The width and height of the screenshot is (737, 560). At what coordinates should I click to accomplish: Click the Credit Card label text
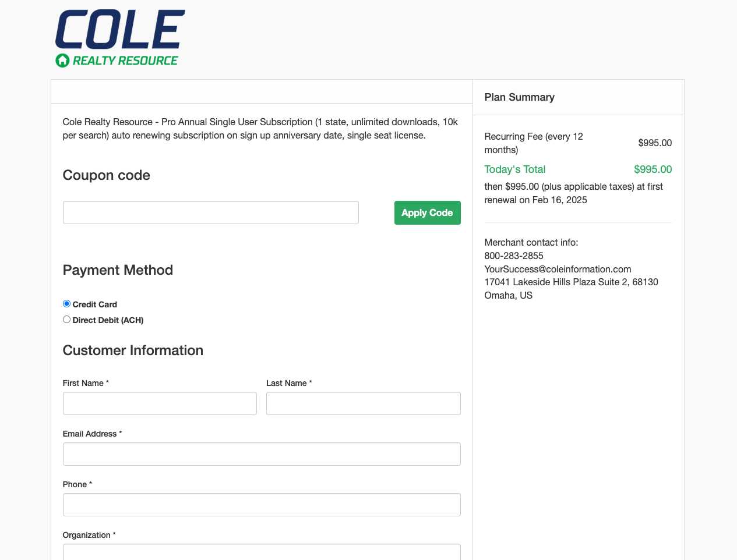[x=95, y=304]
